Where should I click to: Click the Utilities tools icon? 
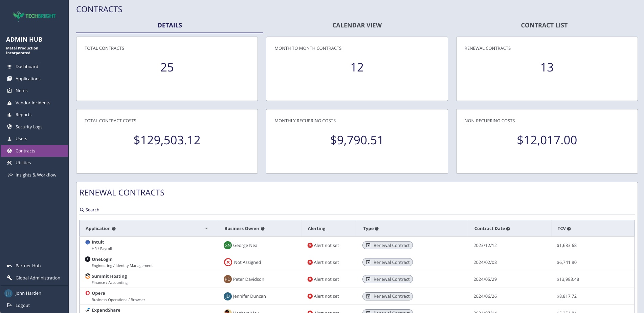9,163
